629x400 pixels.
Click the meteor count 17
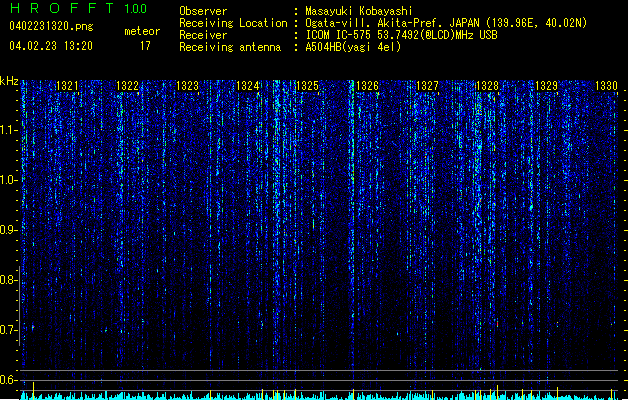click(x=145, y=46)
